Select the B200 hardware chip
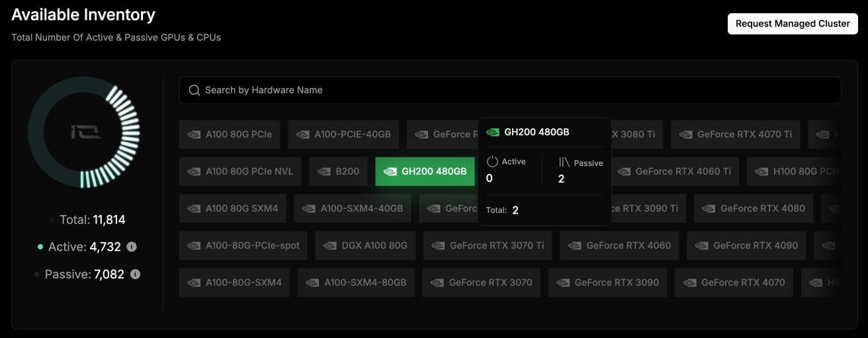 click(338, 171)
